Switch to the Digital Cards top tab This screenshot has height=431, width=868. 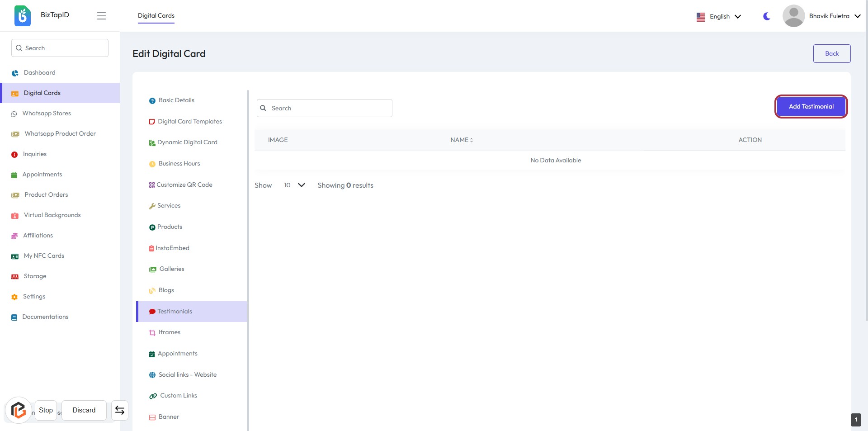point(156,16)
